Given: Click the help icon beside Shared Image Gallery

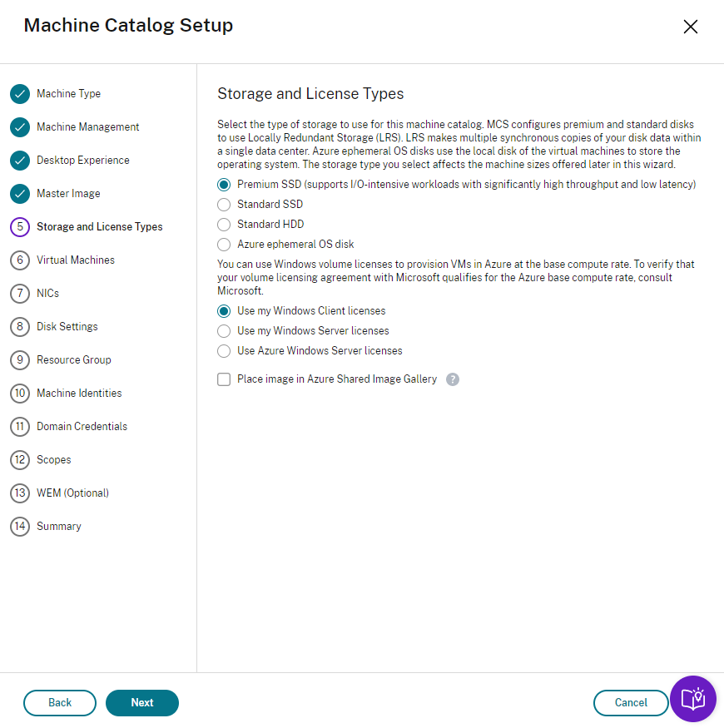Looking at the screenshot, I should click(453, 379).
